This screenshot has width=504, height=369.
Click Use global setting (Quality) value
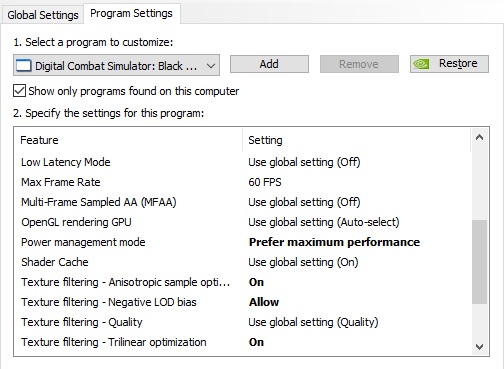tap(313, 322)
